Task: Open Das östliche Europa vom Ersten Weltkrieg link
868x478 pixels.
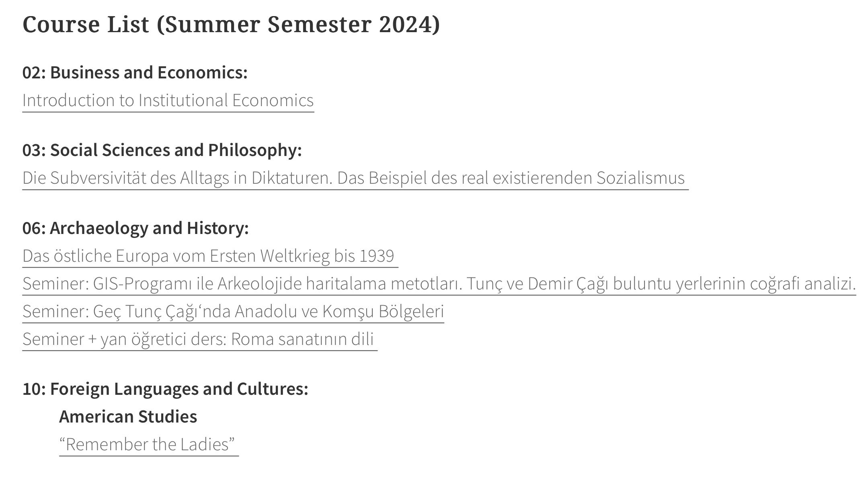Action: pos(210,256)
